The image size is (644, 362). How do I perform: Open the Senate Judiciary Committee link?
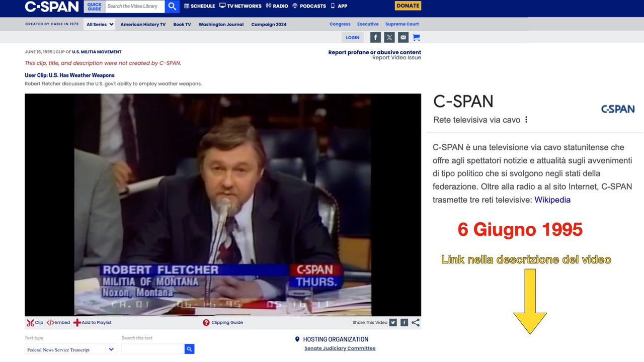pyautogui.click(x=340, y=348)
